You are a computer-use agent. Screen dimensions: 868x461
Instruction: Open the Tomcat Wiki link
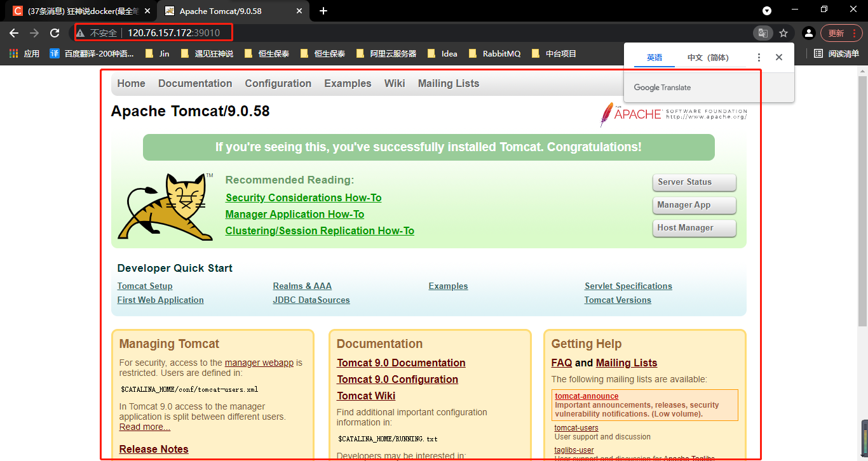pyautogui.click(x=366, y=396)
